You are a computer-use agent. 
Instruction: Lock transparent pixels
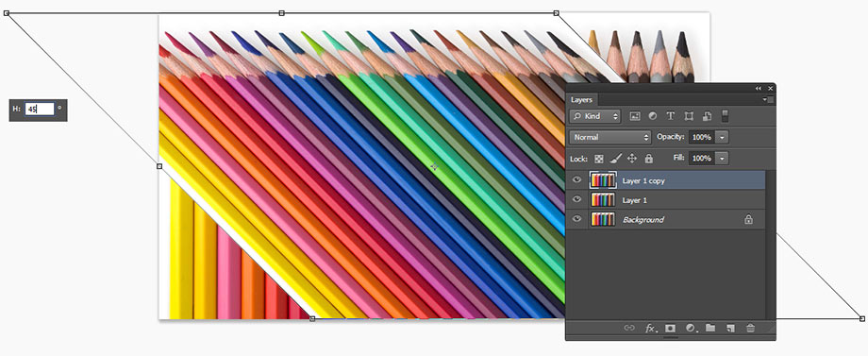(x=598, y=159)
